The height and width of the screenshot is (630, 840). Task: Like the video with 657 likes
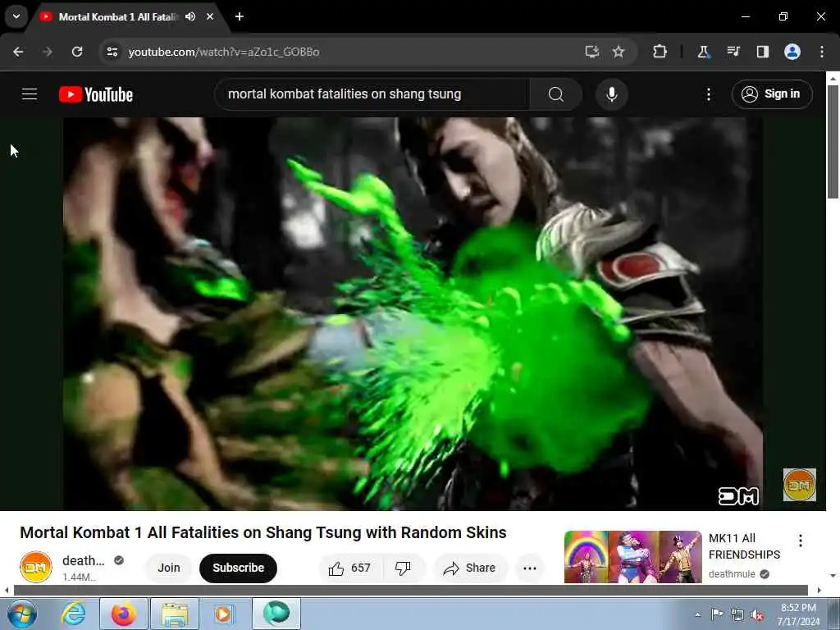[x=350, y=568]
